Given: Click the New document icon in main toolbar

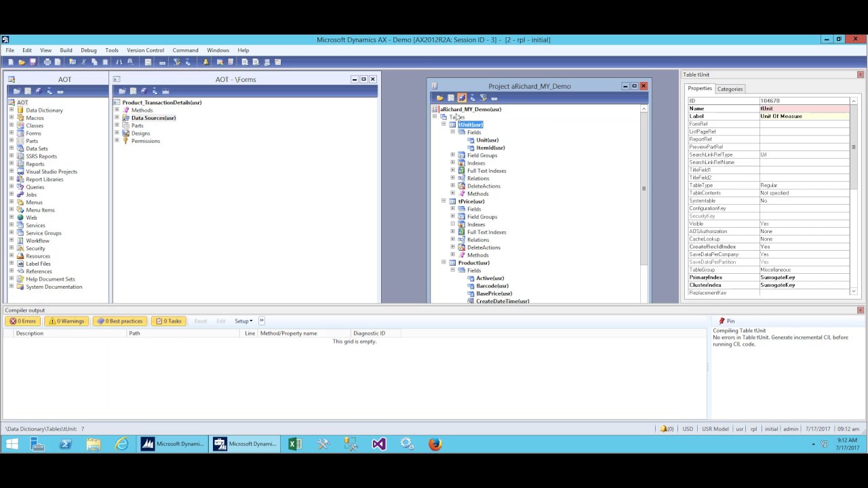Looking at the screenshot, I should pyautogui.click(x=11, y=62).
